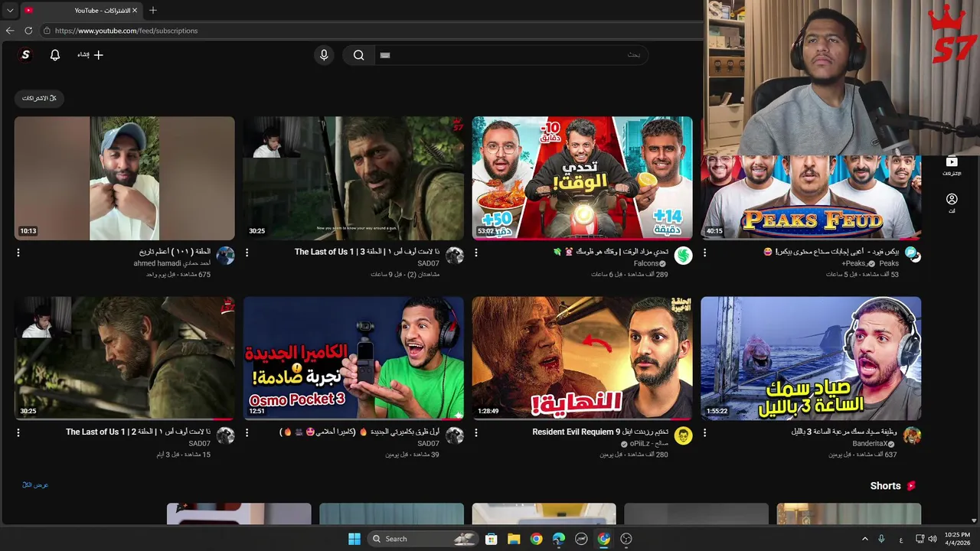Open options menu for Osmo Pocket camera video
The image size is (980, 551).
[x=247, y=432]
